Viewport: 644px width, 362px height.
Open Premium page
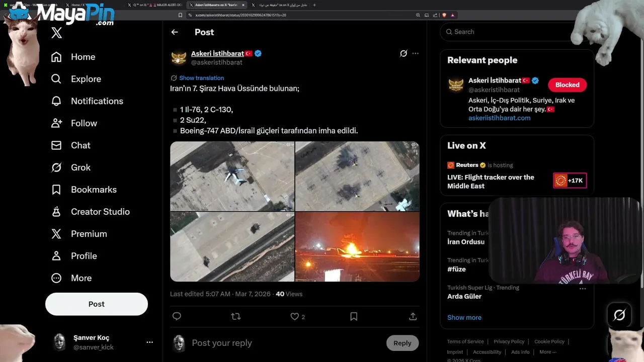(x=79, y=234)
